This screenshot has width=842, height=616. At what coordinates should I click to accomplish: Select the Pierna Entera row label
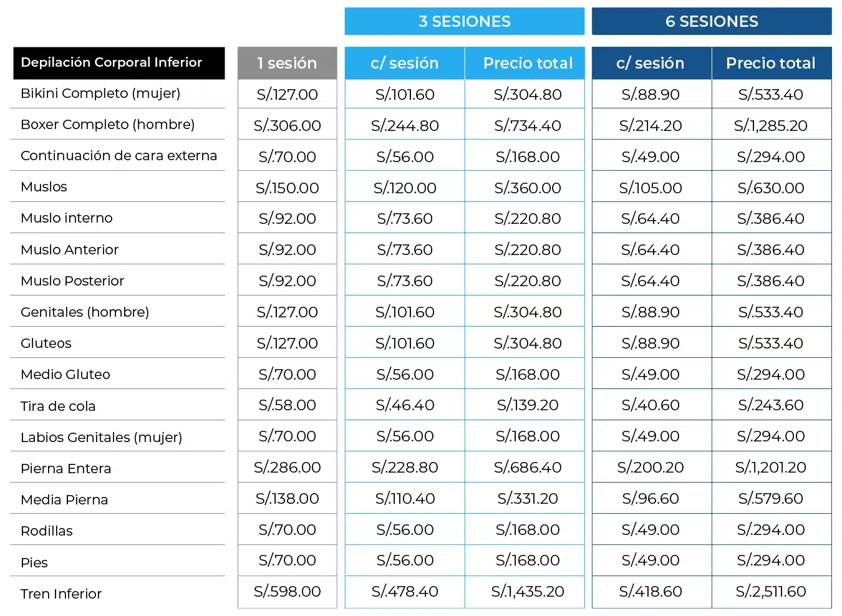point(65,469)
